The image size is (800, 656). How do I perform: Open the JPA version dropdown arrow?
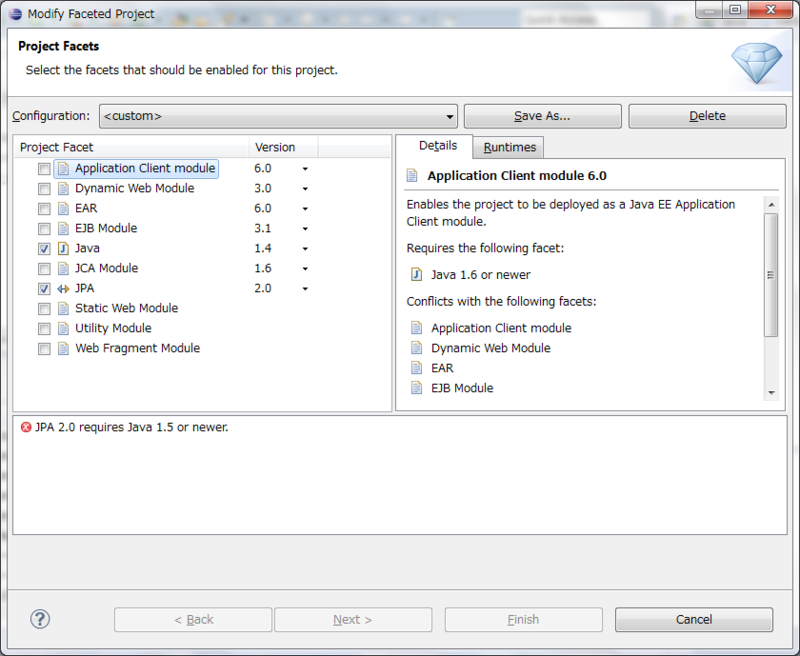305,289
